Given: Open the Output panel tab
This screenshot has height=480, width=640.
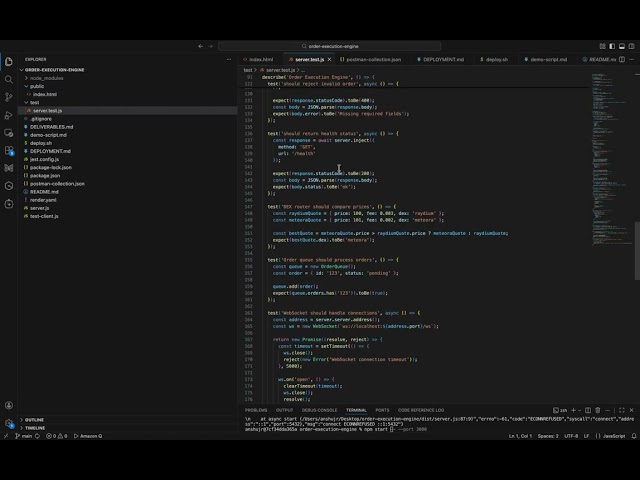Looking at the screenshot, I should tap(284, 410).
